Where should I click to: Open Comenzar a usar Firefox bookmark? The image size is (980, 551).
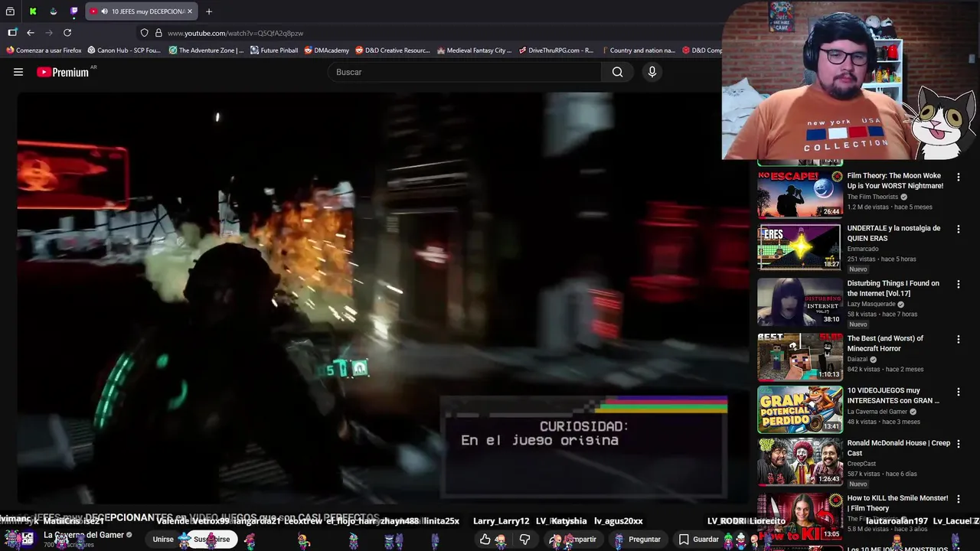[44, 51]
